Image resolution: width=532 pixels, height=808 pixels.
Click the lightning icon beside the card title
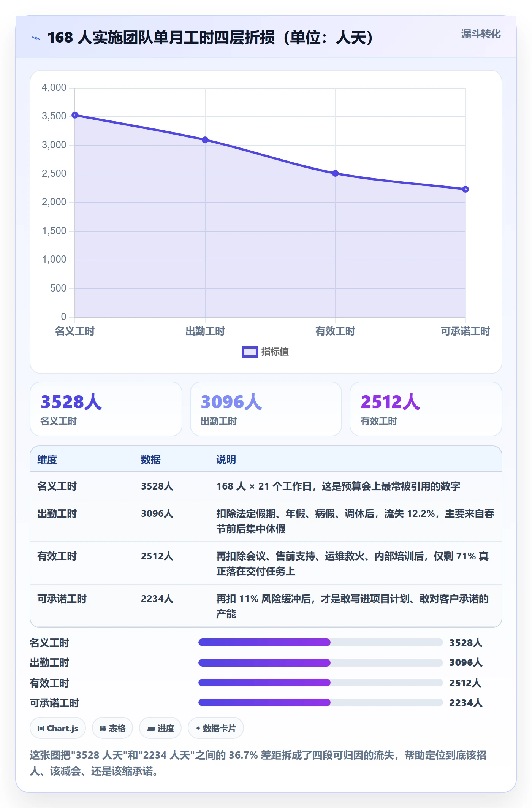[36, 38]
